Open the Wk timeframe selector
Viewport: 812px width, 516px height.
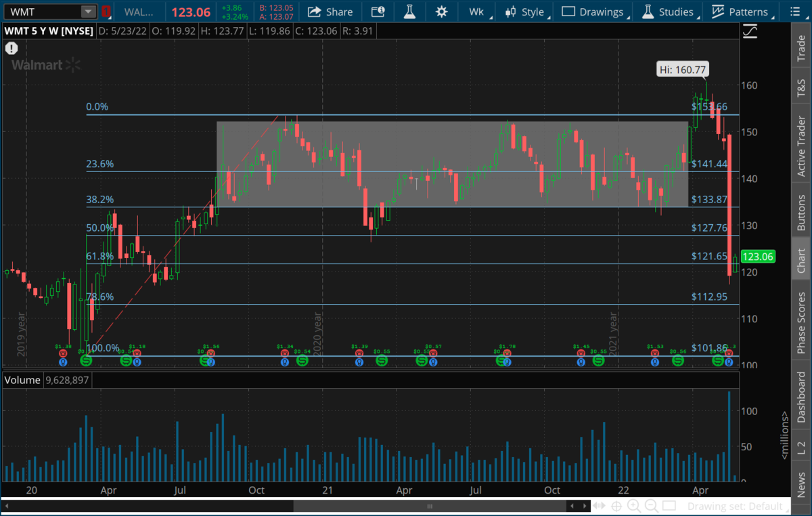(x=478, y=12)
